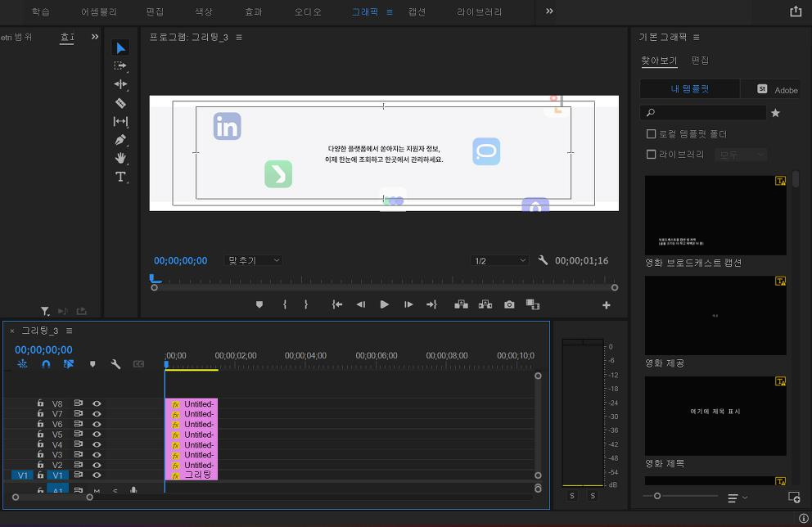
Task: Open 그리팅_3 timeline panel menu
Action: pos(69,331)
